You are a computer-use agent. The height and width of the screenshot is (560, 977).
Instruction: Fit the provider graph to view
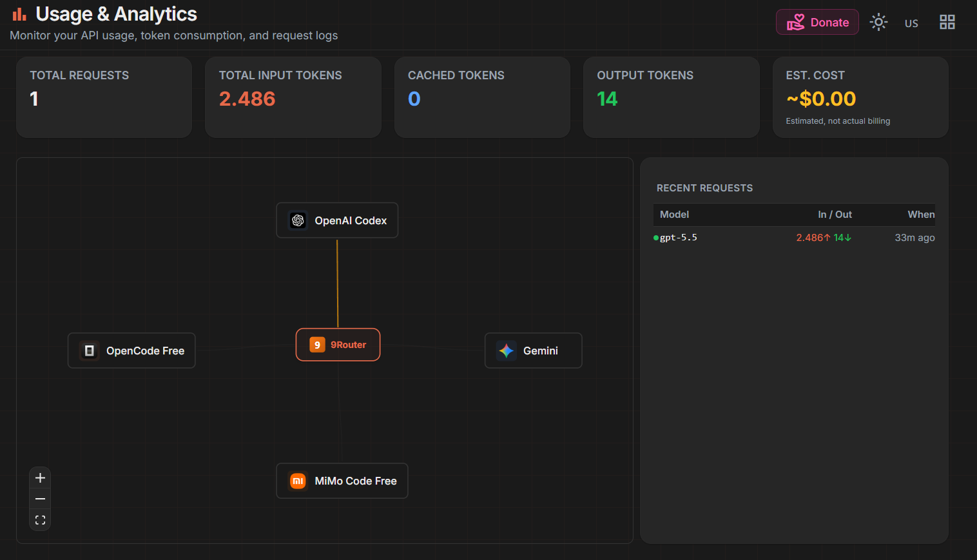pos(40,520)
